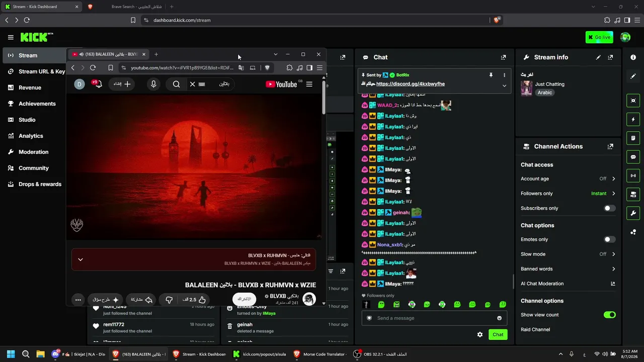Image resolution: width=644 pixels, height=362 pixels.
Task: Share the YouTube video
Action: pyautogui.click(x=141, y=300)
